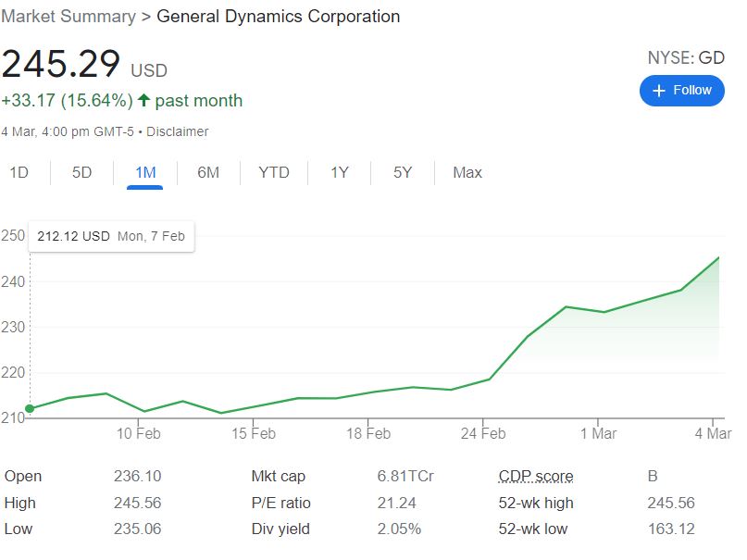Screen dimensions: 747x560
Task: Switch chart to 5D range
Action: [x=82, y=172]
